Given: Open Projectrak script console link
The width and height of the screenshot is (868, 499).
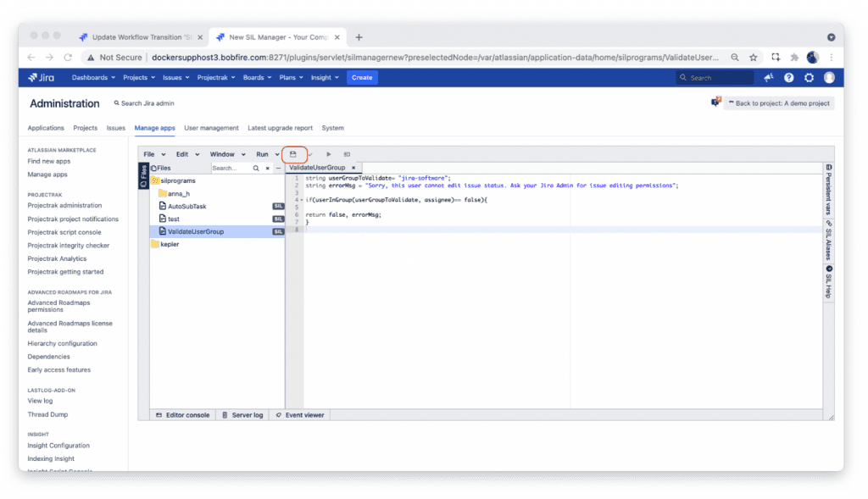Looking at the screenshot, I should (x=64, y=232).
